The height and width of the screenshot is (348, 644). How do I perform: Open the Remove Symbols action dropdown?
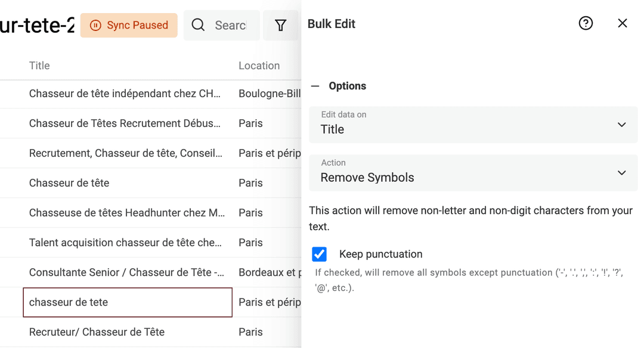[471, 173]
